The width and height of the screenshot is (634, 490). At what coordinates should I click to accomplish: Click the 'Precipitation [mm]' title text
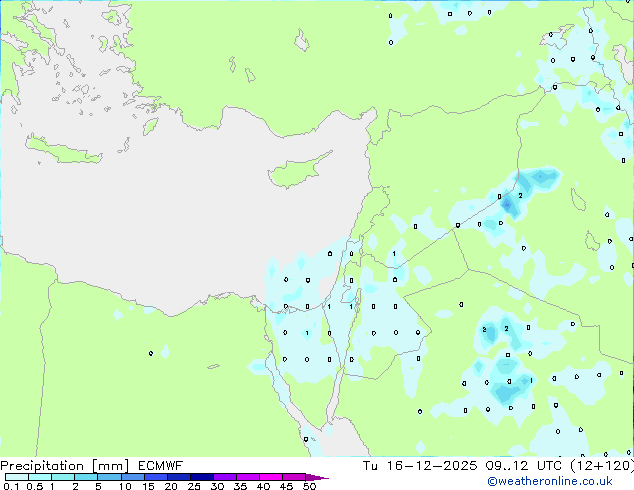click(x=65, y=466)
